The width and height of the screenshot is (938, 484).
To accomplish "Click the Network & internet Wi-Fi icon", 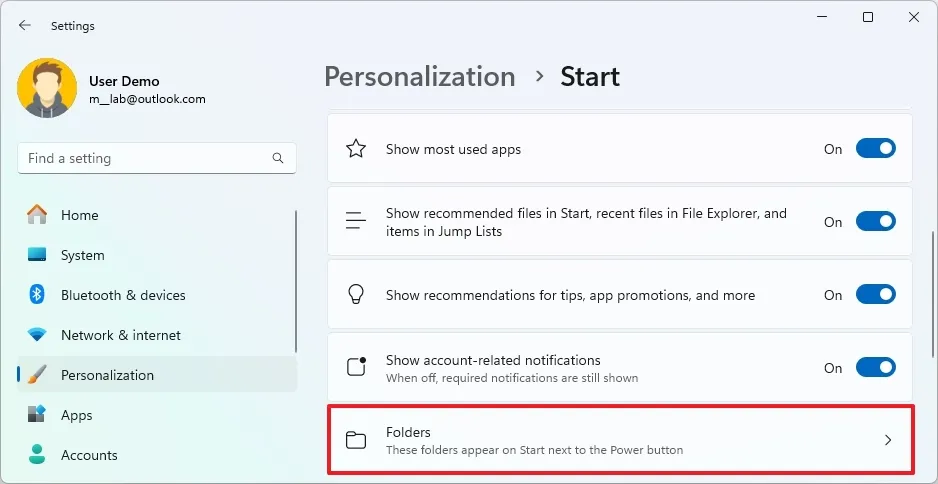I will point(37,335).
